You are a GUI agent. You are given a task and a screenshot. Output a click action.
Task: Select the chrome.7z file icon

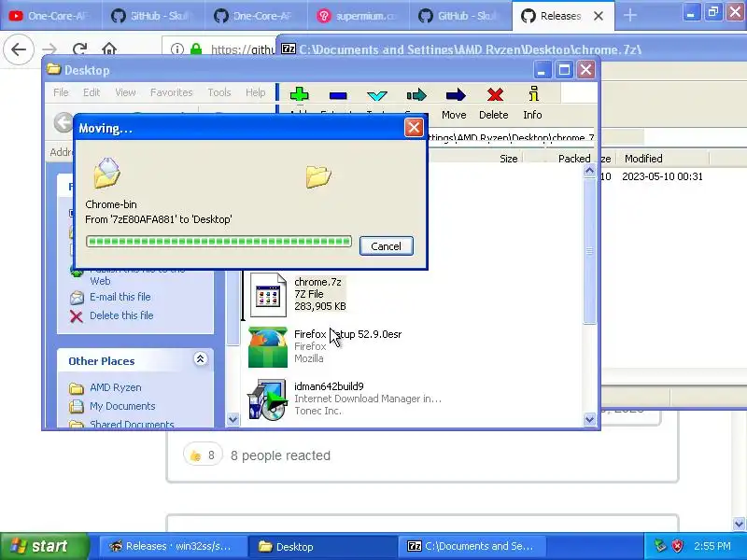coord(268,295)
